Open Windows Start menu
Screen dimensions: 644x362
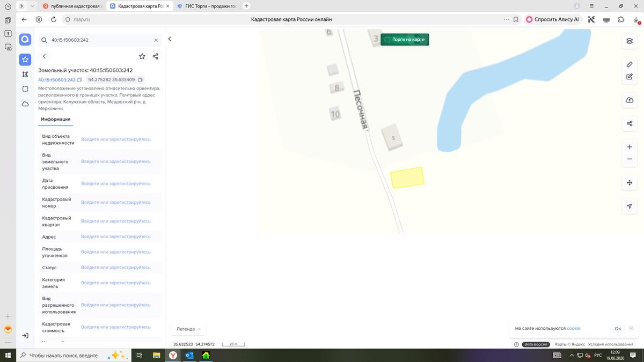tap(8, 355)
